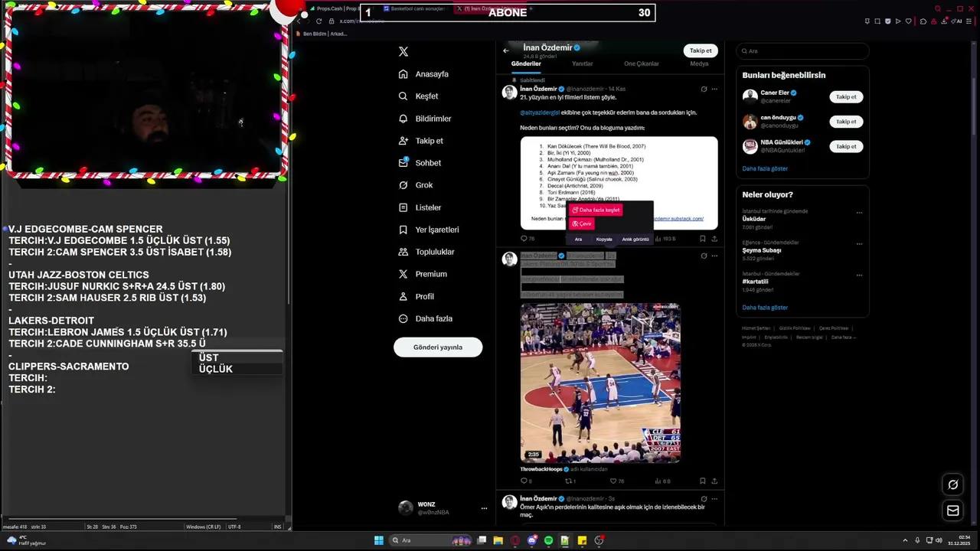Click the Topluluklar communities icon
The width and height of the screenshot is (980, 551).
[x=403, y=252]
